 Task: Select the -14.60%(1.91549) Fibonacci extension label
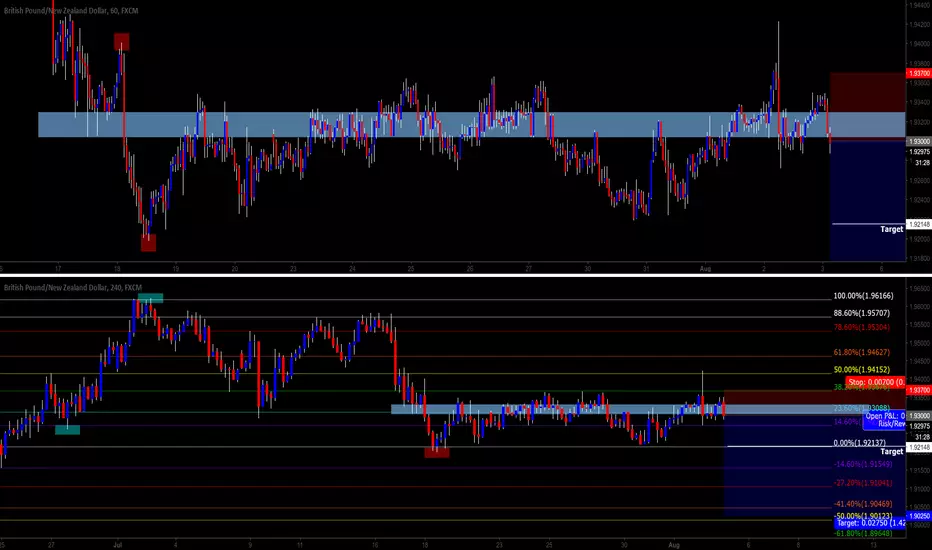coord(863,464)
